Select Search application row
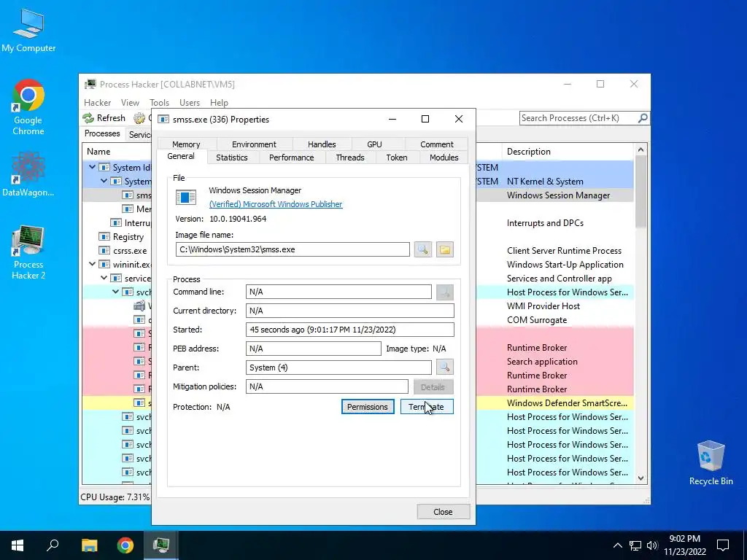 [542, 362]
